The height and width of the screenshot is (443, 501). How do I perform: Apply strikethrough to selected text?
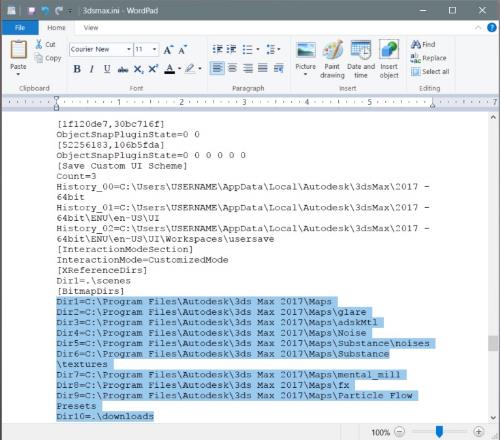coord(123,69)
